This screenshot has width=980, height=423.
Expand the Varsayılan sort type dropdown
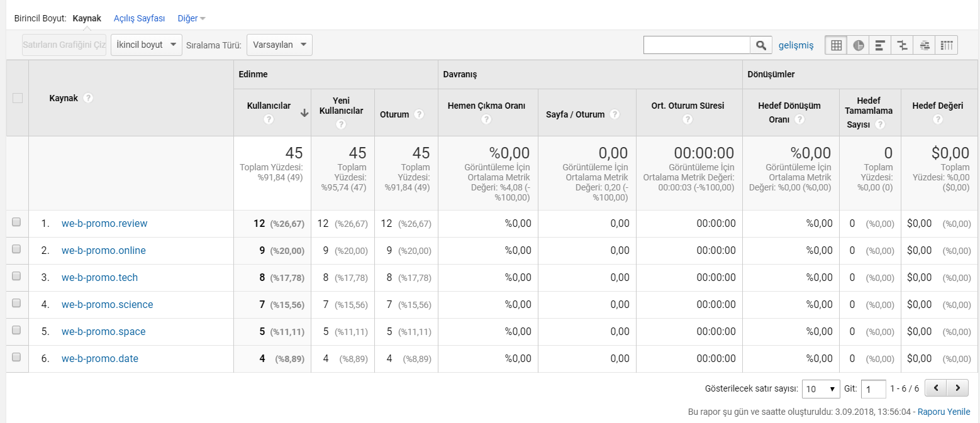[x=279, y=45]
